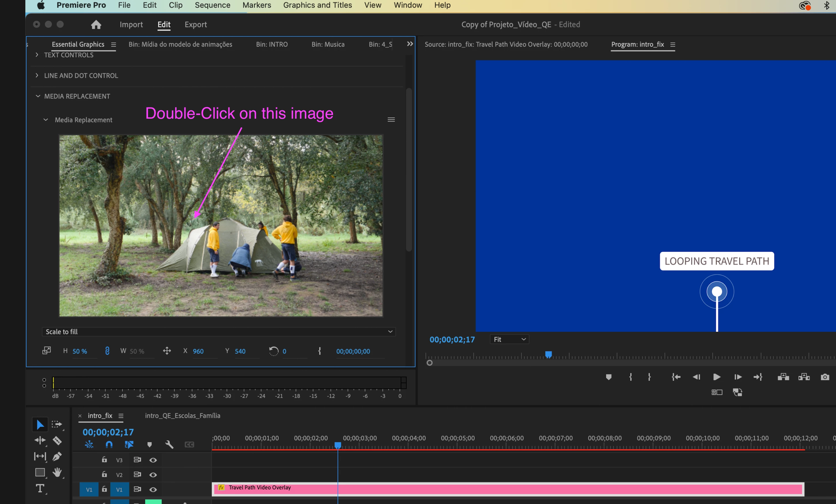Image resolution: width=836 pixels, height=504 pixels.
Task: Click the Export workspace button
Action: tap(195, 24)
